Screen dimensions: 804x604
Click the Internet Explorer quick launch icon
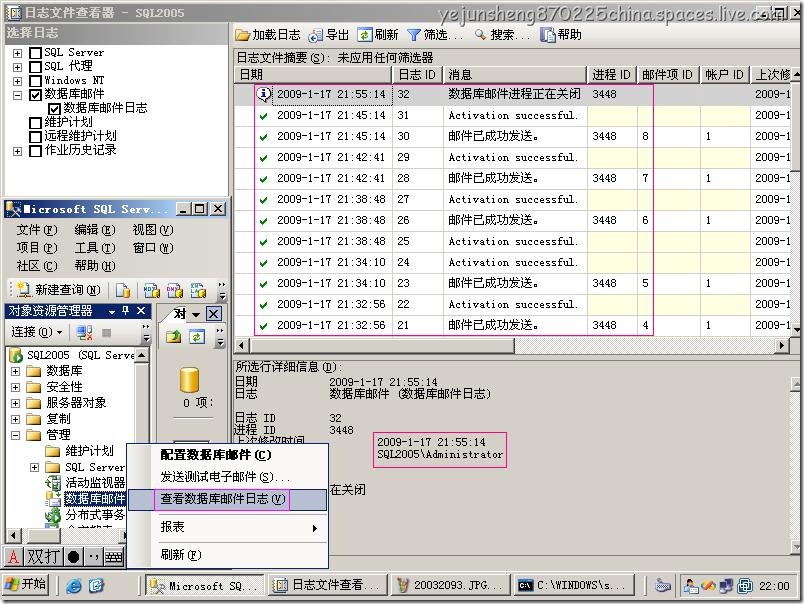point(74,586)
